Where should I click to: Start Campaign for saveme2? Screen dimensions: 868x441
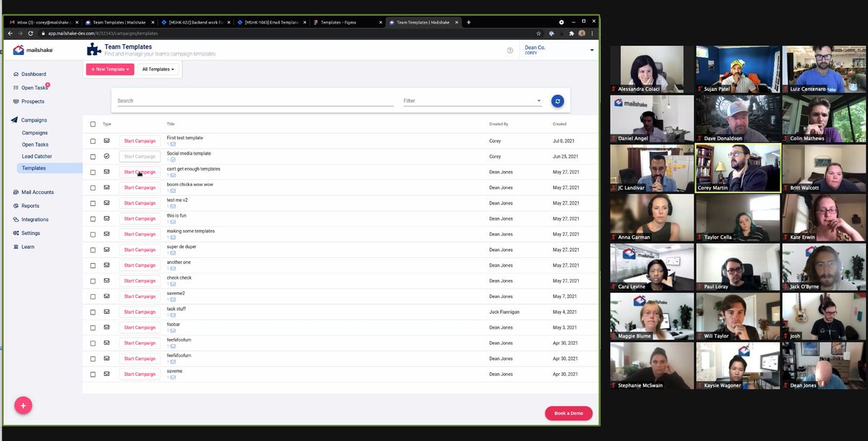click(x=140, y=296)
